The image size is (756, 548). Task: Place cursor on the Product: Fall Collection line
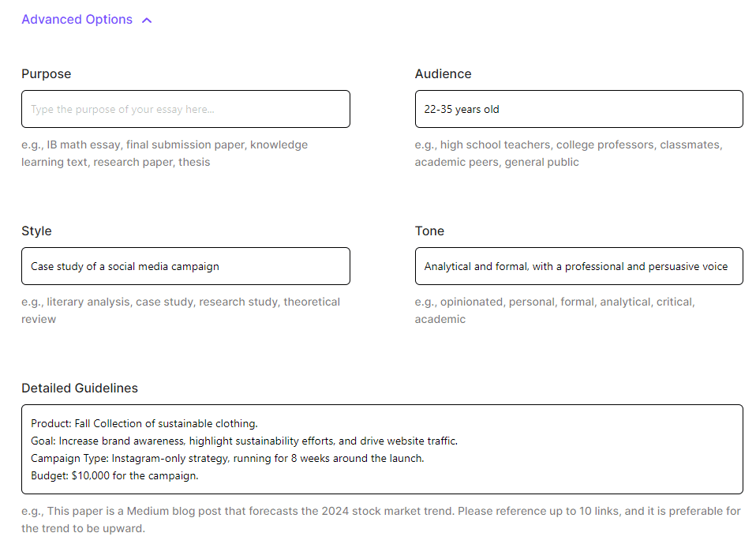pos(144,424)
